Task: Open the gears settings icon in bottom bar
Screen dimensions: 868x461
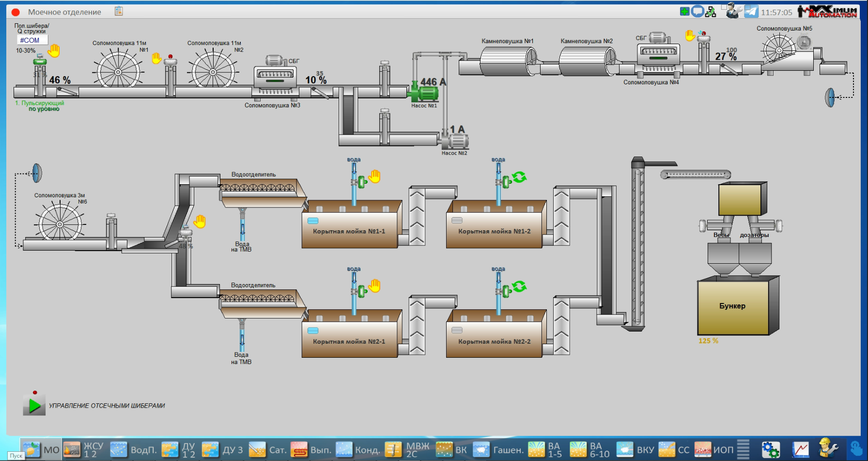Action: click(770, 449)
